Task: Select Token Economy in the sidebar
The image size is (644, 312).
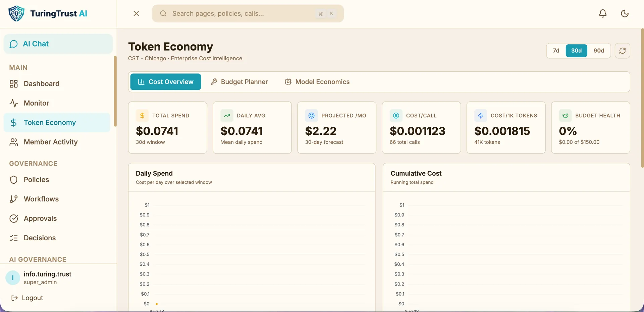Action: tap(57, 123)
